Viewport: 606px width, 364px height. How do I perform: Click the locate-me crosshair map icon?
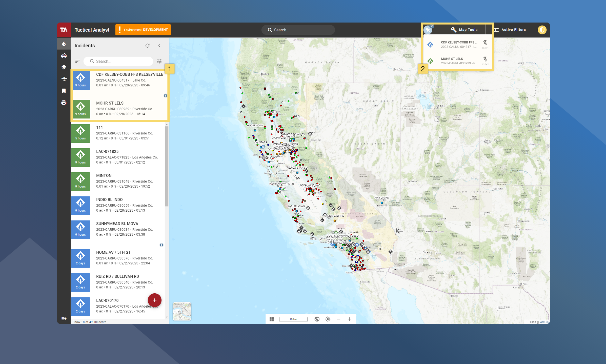pos(328,319)
